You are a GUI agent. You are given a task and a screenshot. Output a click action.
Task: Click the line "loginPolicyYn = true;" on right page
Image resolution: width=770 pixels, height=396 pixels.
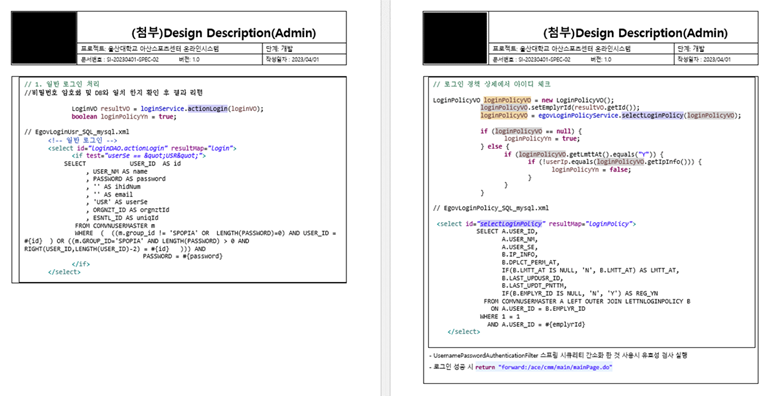tap(541, 139)
